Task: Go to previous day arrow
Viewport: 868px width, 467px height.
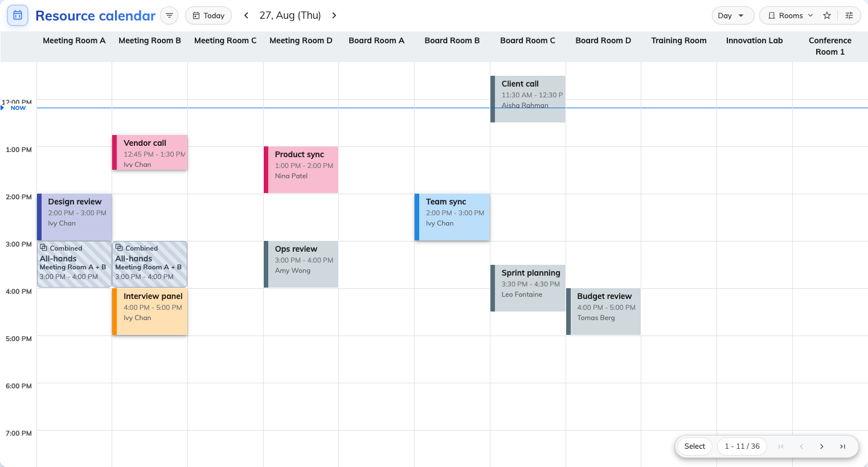Action: (246, 15)
